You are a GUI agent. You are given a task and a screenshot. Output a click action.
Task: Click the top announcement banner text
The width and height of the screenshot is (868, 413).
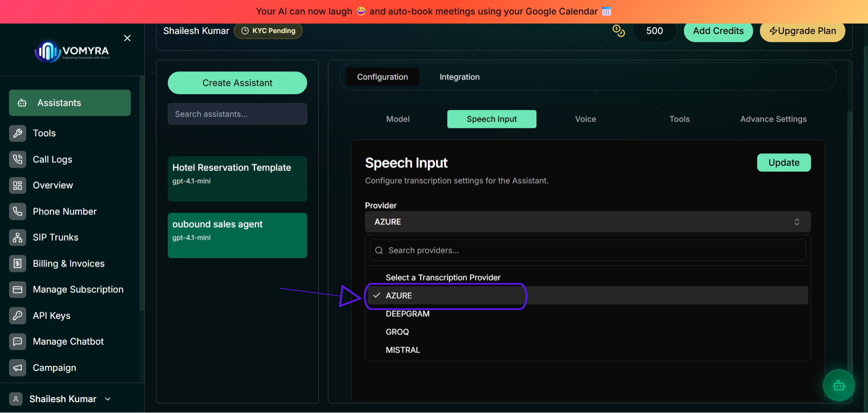(433, 11)
